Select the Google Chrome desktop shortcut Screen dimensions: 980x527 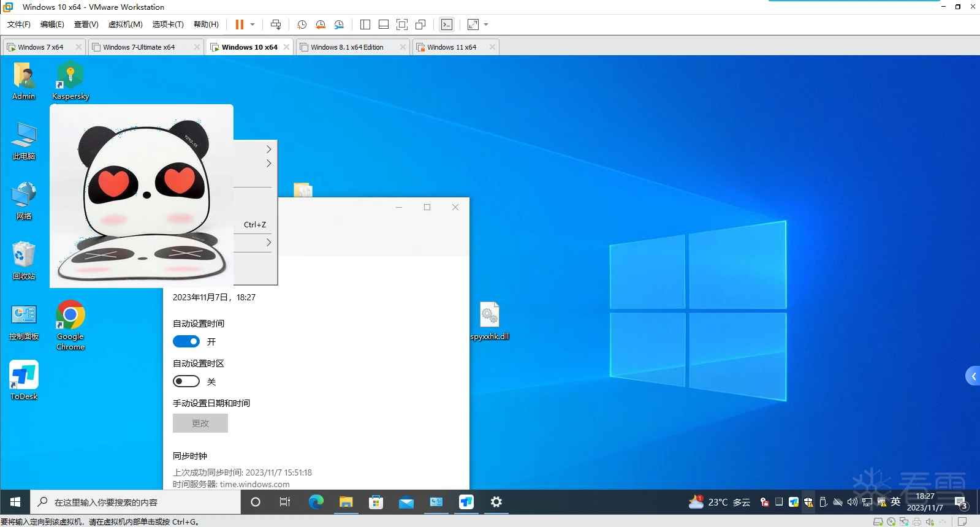tap(70, 325)
